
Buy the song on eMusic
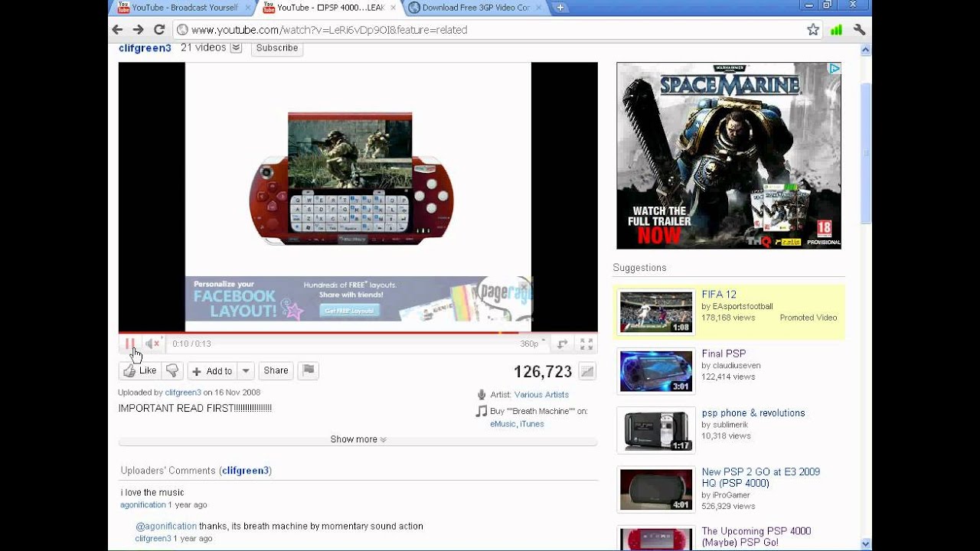(x=503, y=424)
